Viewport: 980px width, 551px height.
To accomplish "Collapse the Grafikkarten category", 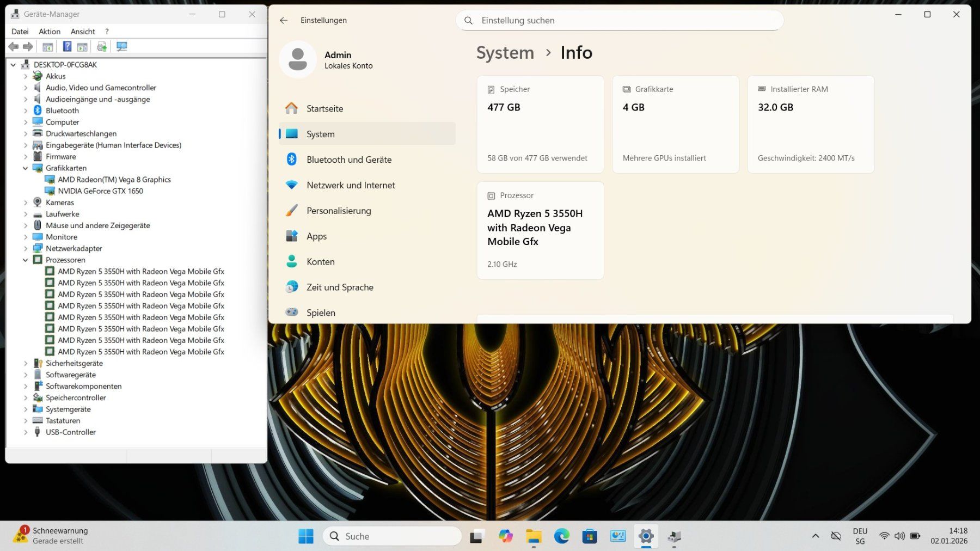I will 25,168.
